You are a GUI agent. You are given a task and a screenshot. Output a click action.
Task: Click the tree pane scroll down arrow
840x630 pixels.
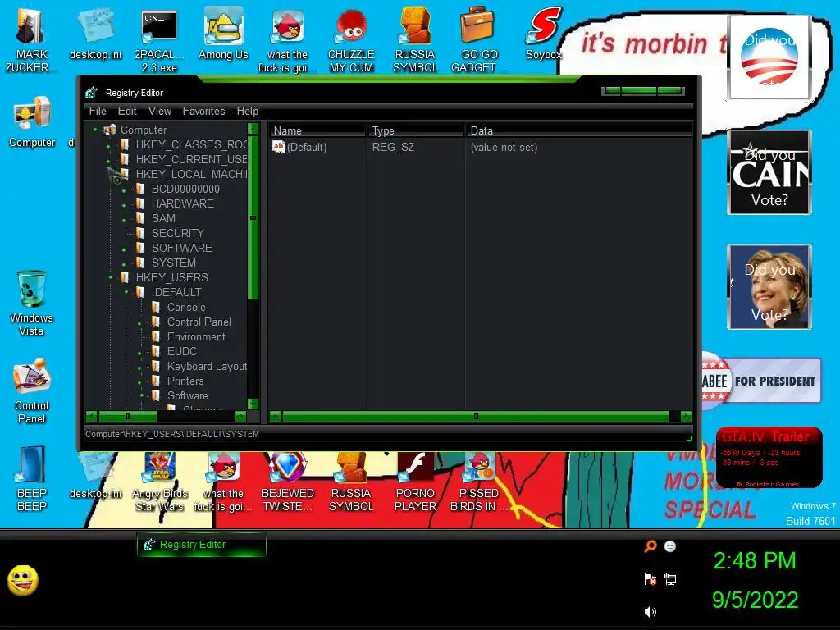pos(253,404)
